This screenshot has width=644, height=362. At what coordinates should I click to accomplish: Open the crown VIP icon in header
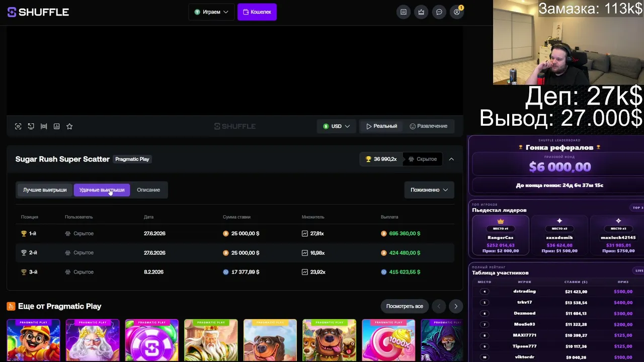(x=421, y=12)
